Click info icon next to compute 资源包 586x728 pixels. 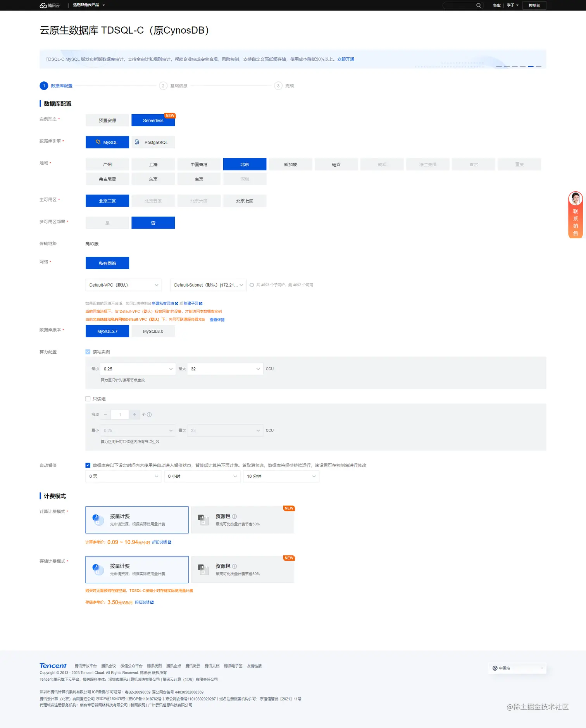click(x=234, y=516)
